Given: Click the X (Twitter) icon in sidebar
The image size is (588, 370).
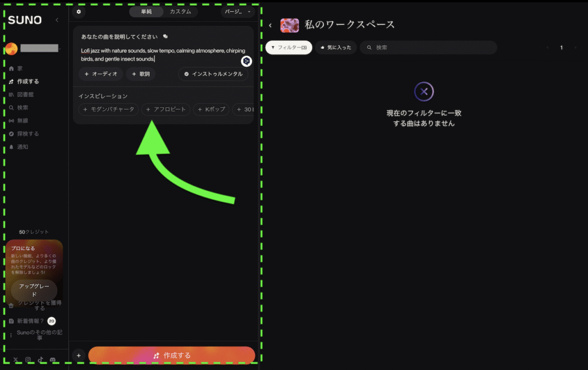Looking at the screenshot, I should [x=16, y=360].
